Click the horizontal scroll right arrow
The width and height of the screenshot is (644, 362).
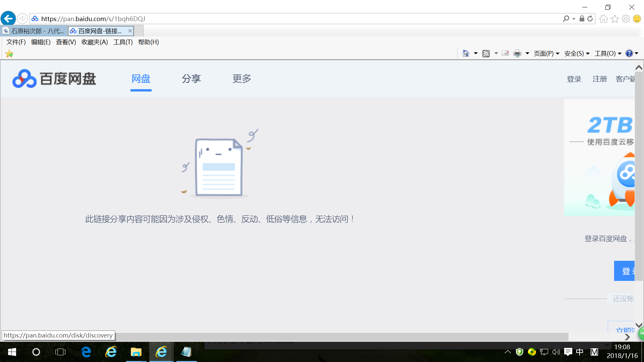628,337
